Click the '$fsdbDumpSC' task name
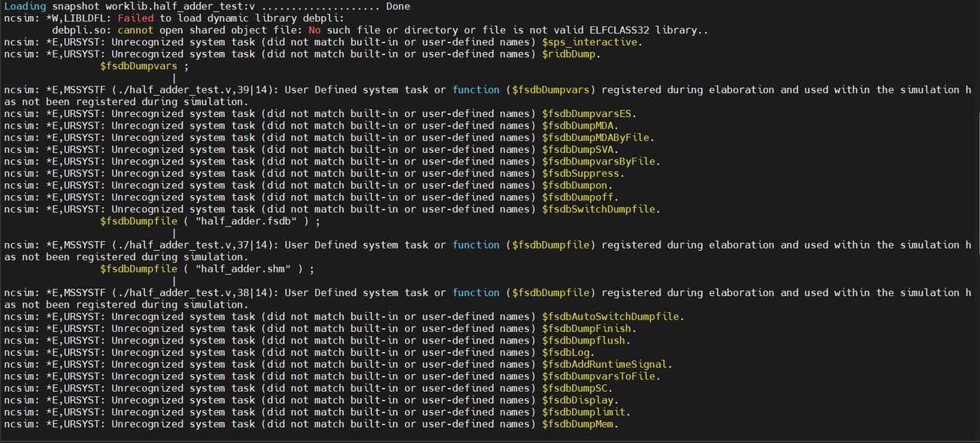980x443 pixels. (573, 389)
